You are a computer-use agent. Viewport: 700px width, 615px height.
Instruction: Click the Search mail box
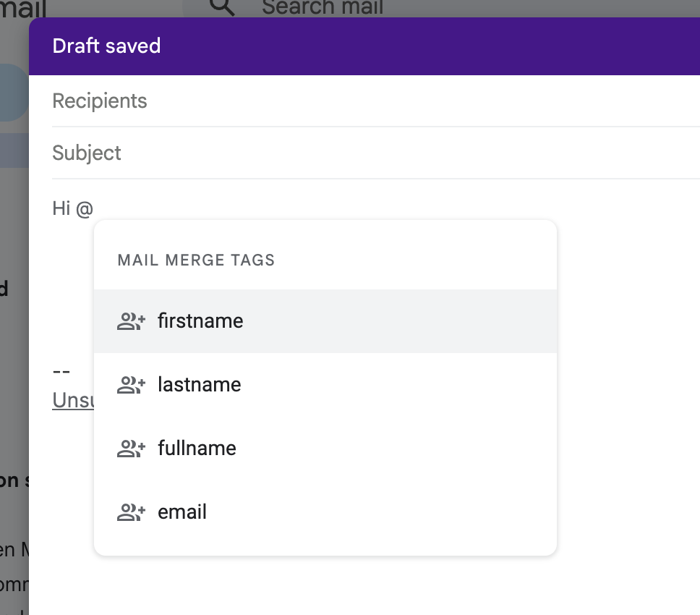coord(323,7)
